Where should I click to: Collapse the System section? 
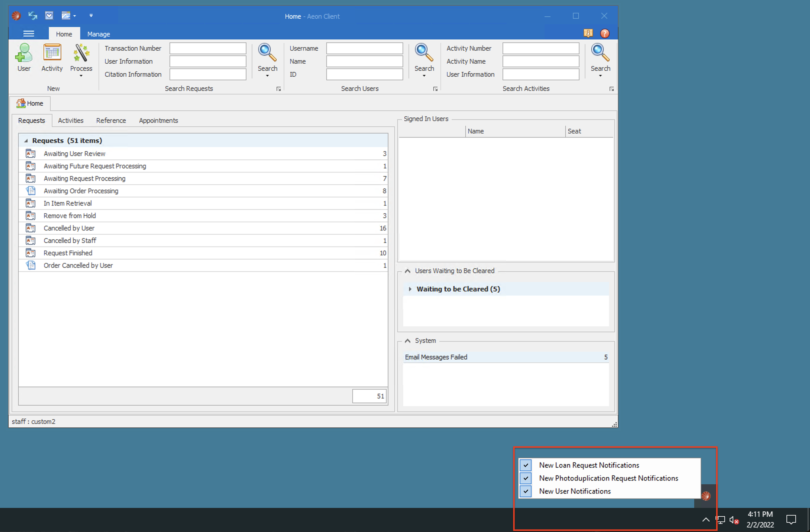click(x=407, y=341)
